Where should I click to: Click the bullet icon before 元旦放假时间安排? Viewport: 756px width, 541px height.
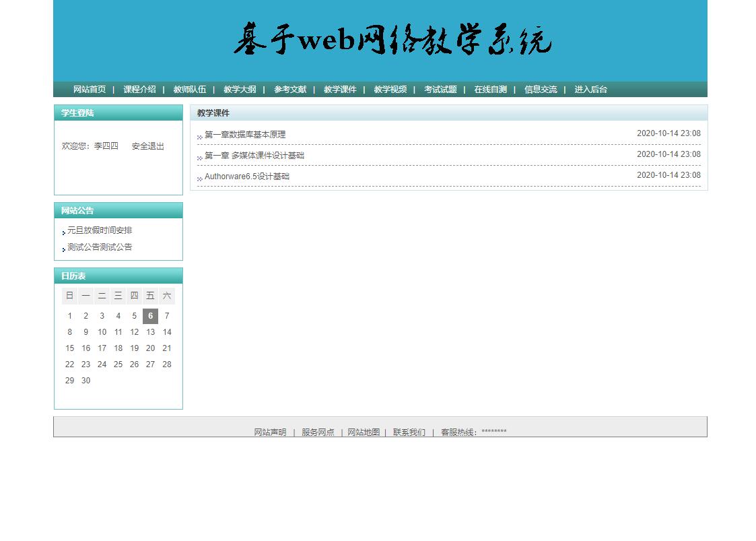tap(63, 232)
